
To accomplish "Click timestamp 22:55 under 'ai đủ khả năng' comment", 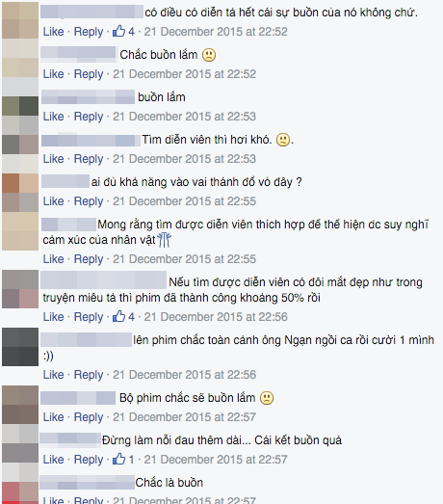I will [184, 201].
